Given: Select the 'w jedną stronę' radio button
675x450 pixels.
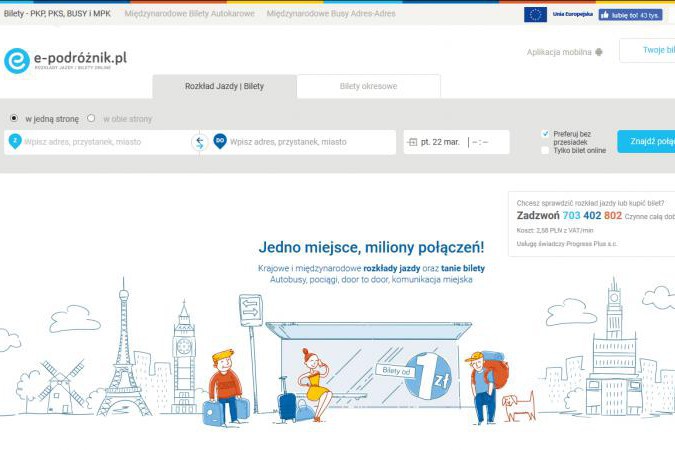Looking at the screenshot, I should 14,118.
